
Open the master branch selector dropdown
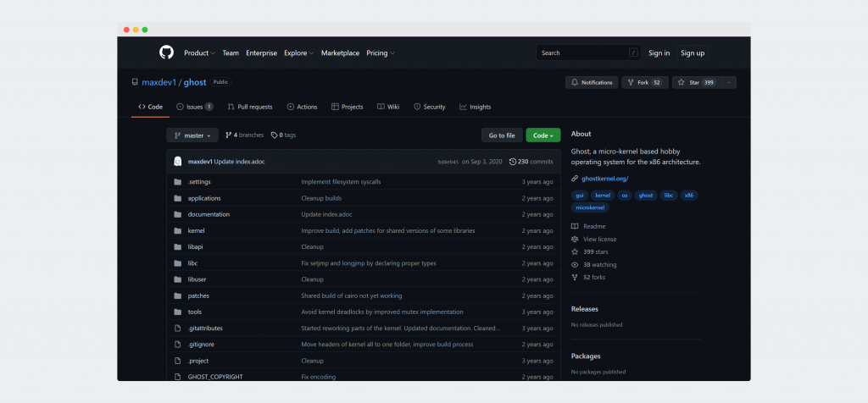click(192, 135)
